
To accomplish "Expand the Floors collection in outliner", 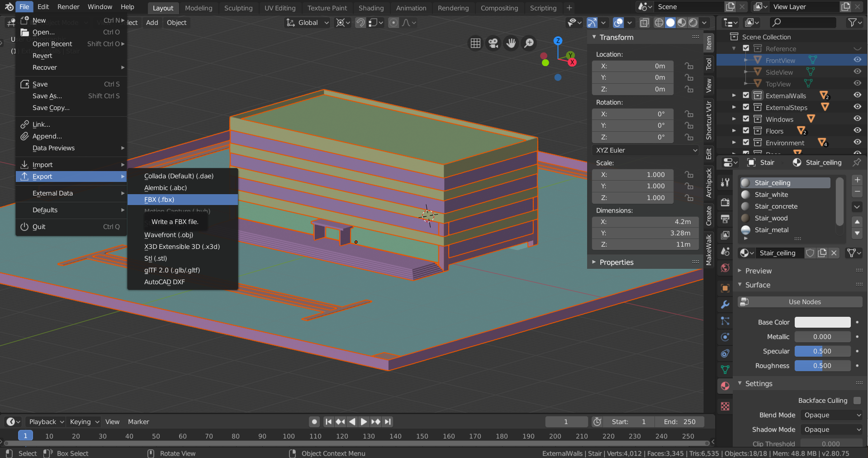I will [x=734, y=131].
